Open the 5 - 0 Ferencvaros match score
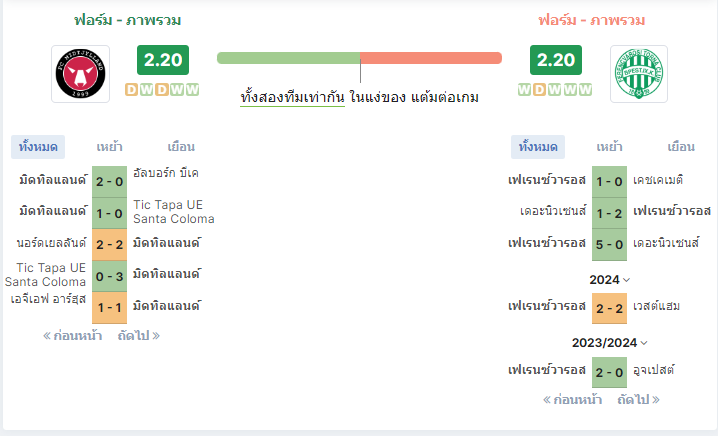 (x=609, y=245)
